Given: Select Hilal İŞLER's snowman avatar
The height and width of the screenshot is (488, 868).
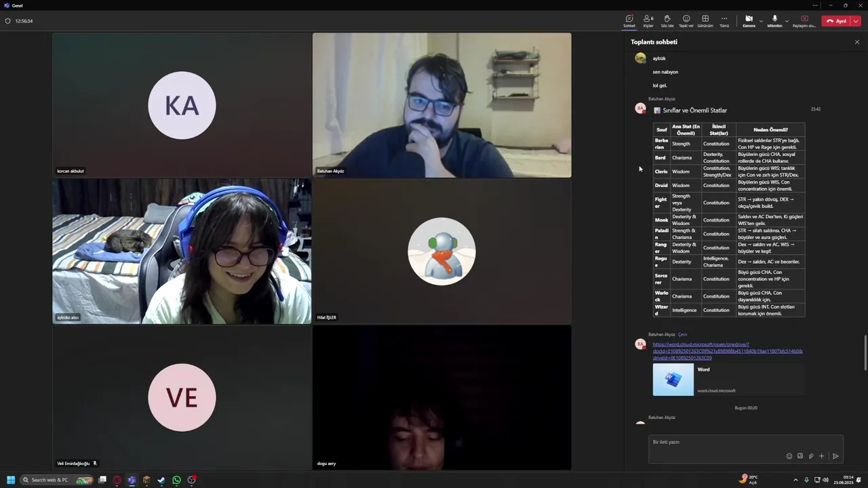Looking at the screenshot, I should (x=441, y=251).
